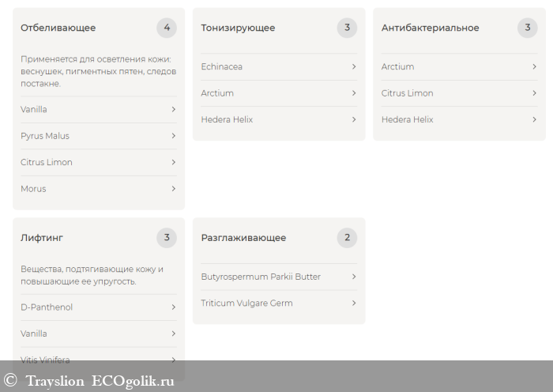Click the count badge 4 on Отбеливающее

(x=166, y=28)
